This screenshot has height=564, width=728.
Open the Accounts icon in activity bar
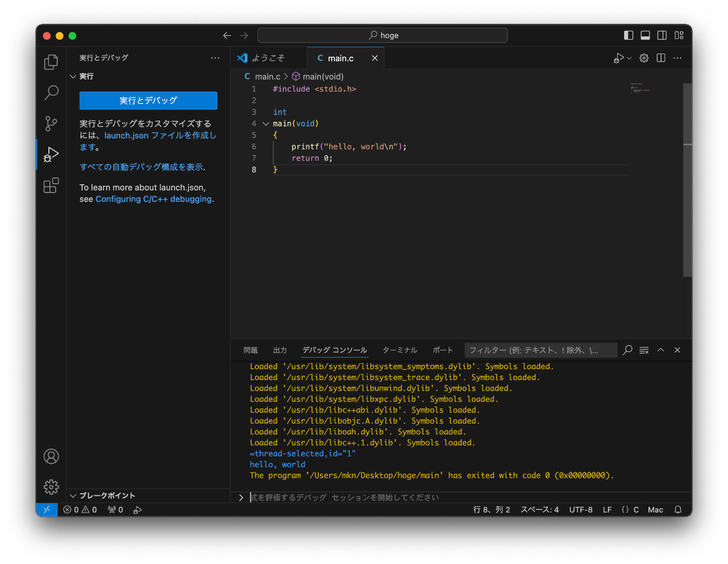[x=51, y=456]
